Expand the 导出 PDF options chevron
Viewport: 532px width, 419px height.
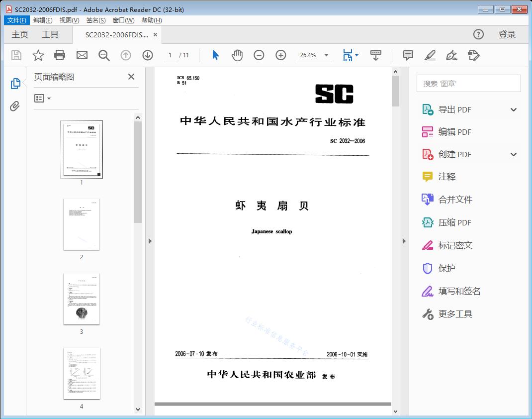click(513, 109)
